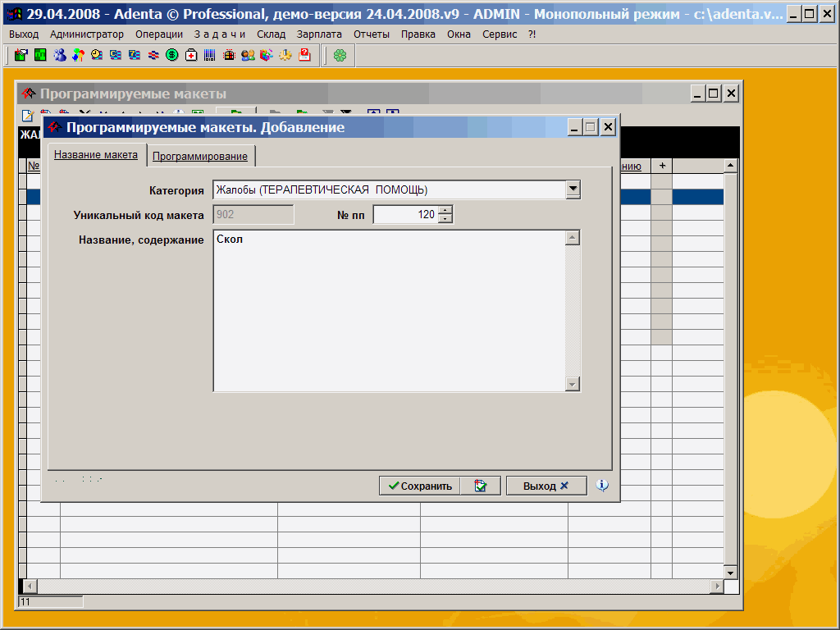Screen dimensions: 840x630
Task: Click the green dollar sign toolbar icon
Action: [x=172, y=55]
